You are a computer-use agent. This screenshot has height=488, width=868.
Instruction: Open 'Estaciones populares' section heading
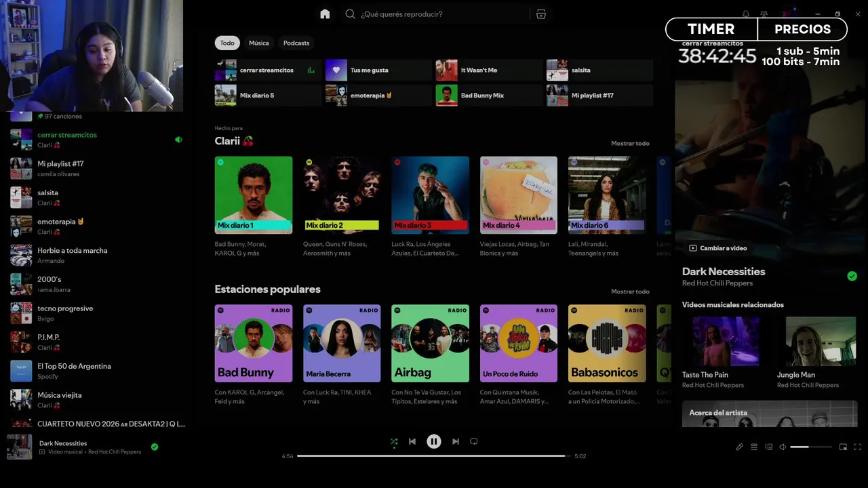point(267,289)
